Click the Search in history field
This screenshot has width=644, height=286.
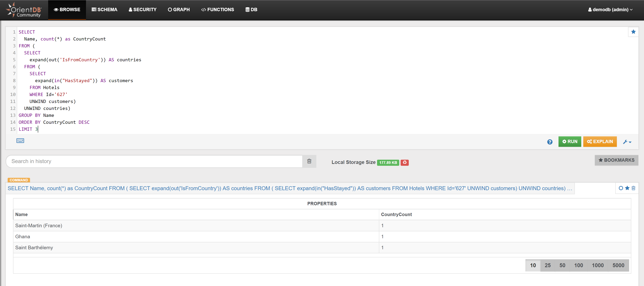[154, 161]
